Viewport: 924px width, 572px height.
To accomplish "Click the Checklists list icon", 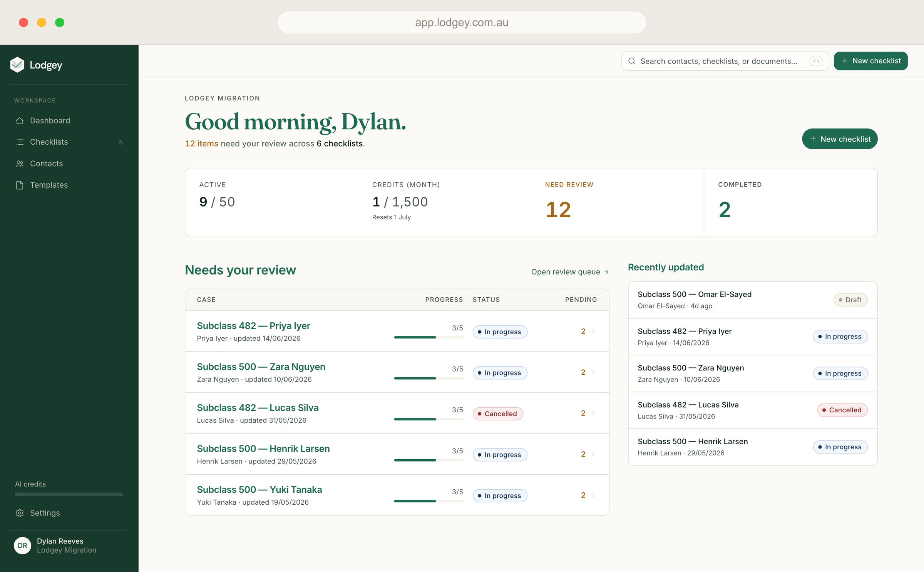I will (20, 142).
